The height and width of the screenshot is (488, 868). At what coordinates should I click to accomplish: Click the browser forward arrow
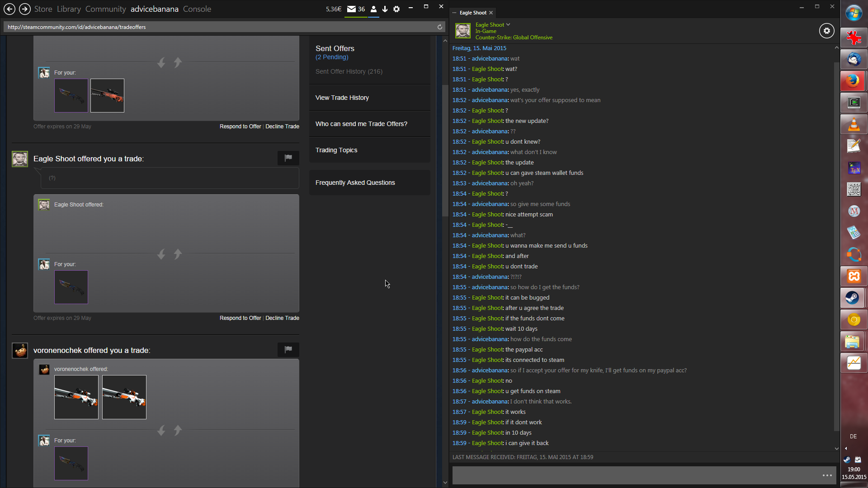coord(25,9)
